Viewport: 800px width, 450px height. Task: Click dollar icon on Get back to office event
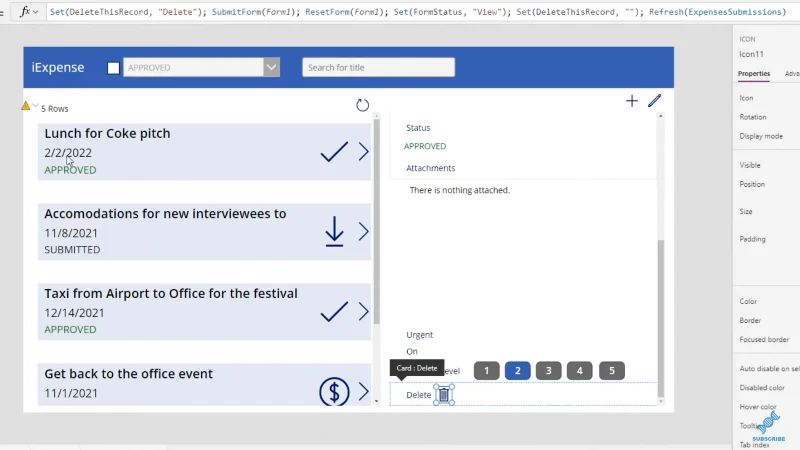click(x=334, y=391)
